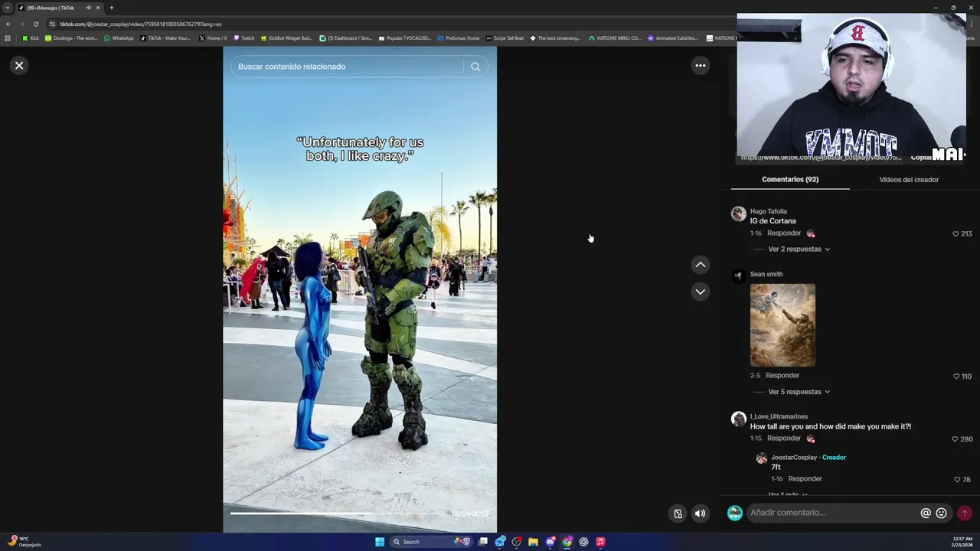Open JoestarCosplay creator username link
This screenshot has height=551, width=980.
(x=794, y=458)
